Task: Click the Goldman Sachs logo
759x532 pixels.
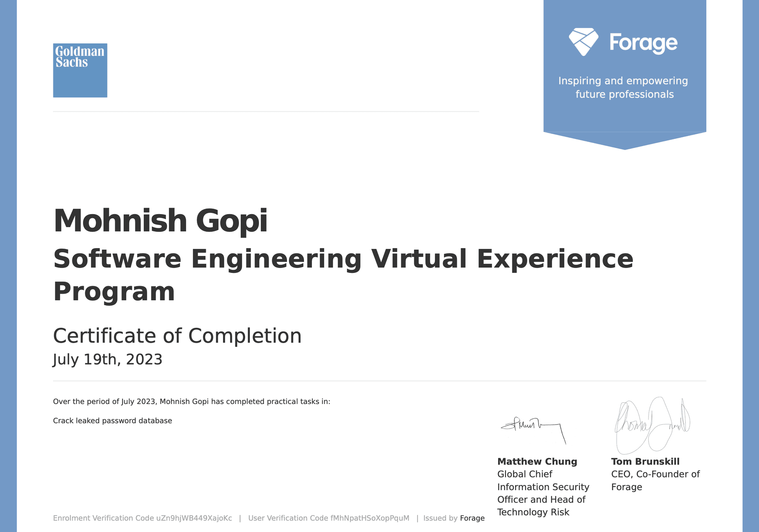Action: (x=80, y=70)
